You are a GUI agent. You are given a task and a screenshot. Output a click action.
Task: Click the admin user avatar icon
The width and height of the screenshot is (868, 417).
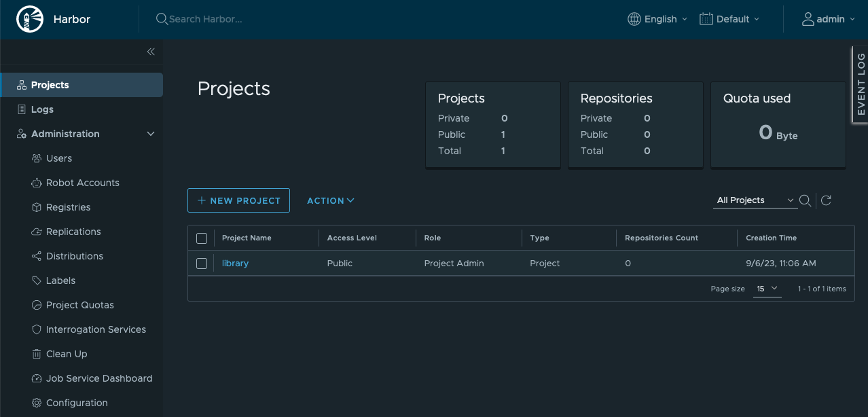[808, 19]
